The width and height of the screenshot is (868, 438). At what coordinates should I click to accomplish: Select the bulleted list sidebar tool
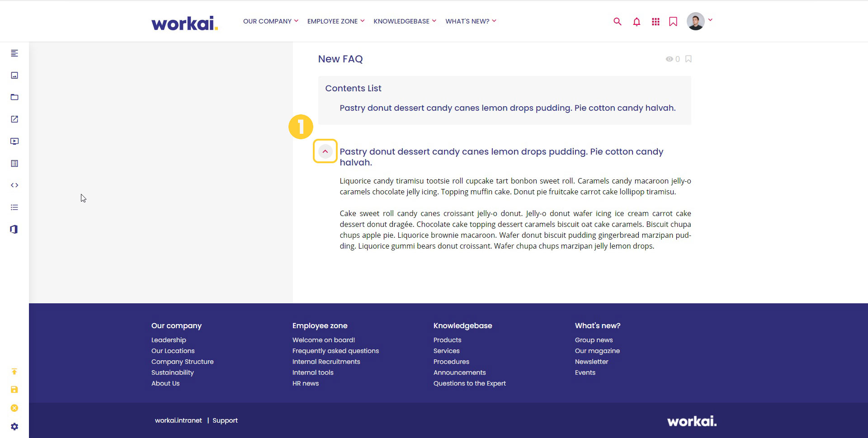14,207
